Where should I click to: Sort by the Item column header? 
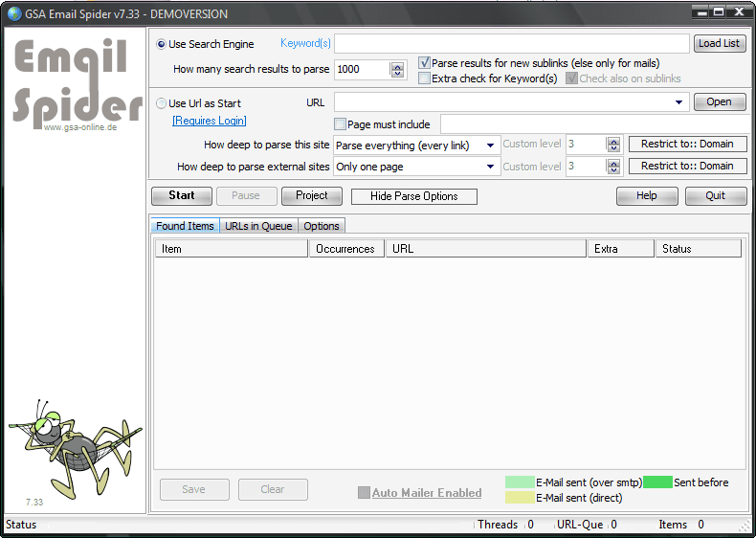tap(232, 249)
